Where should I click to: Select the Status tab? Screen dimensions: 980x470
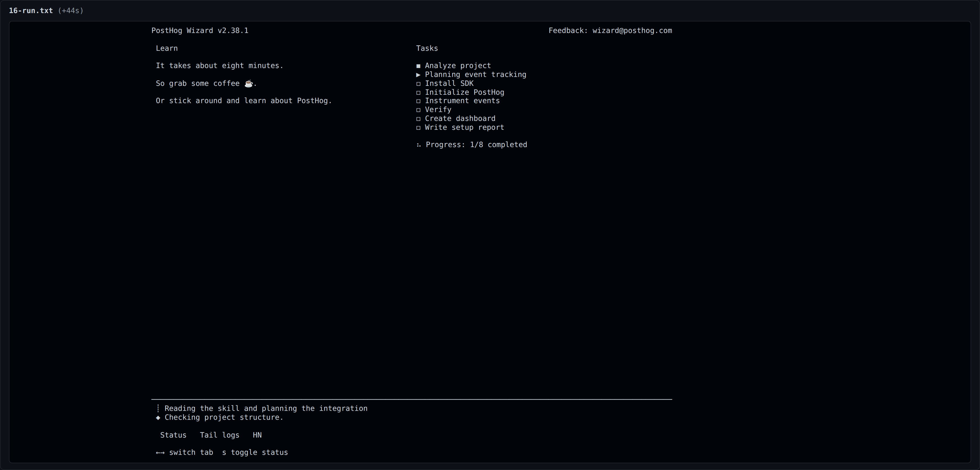173,435
